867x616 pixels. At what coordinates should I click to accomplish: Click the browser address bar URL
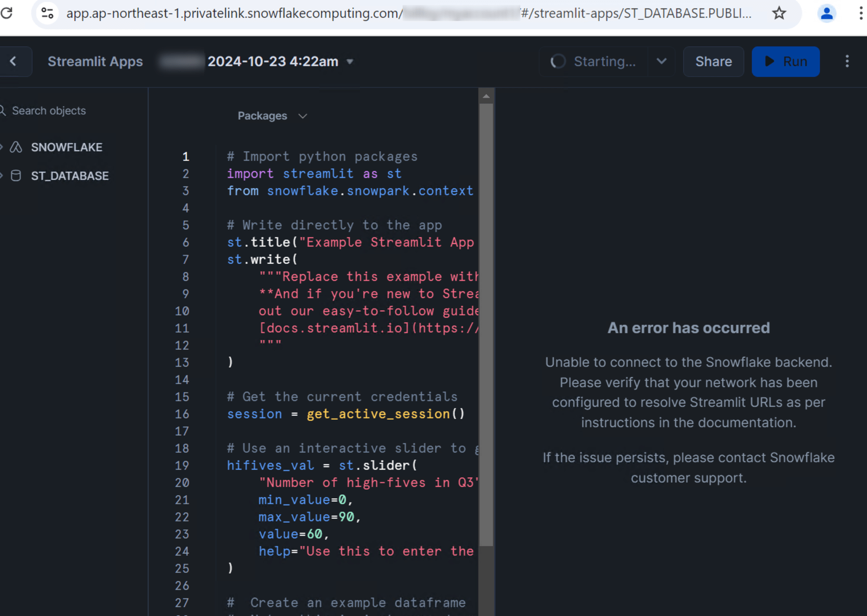click(409, 13)
